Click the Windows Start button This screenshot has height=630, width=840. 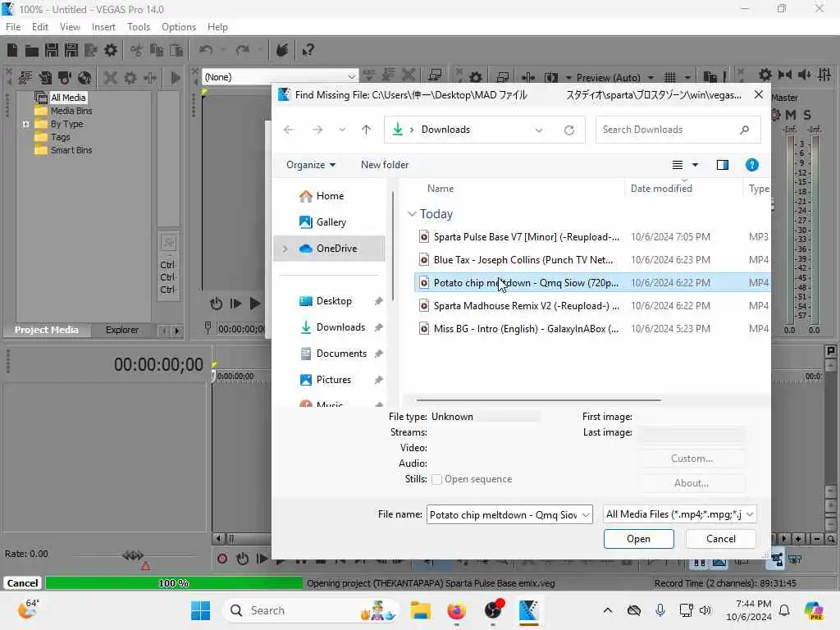pyautogui.click(x=200, y=610)
